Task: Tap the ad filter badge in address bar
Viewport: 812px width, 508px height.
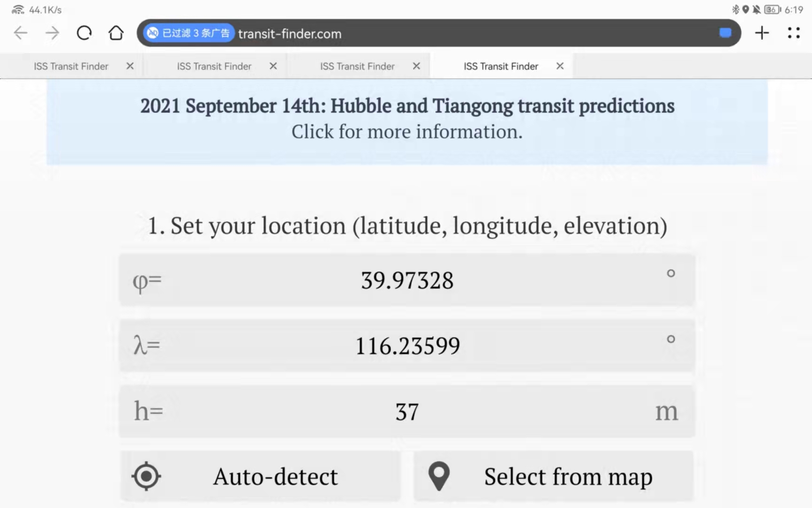Action: pos(188,33)
